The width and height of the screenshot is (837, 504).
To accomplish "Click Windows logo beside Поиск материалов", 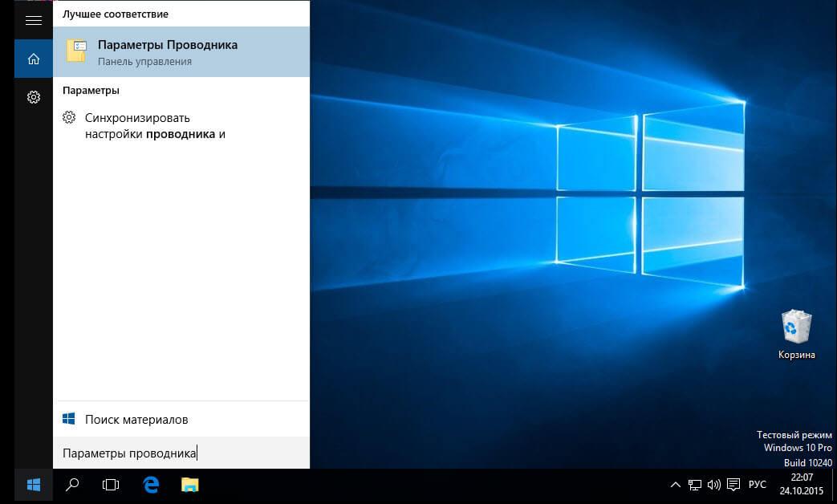I will coord(69,419).
